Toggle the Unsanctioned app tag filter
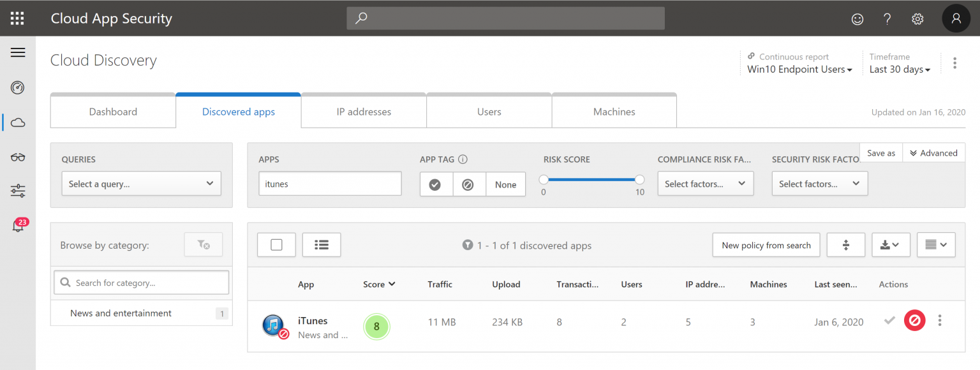This screenshot has width=980, height=370. (469, 184)
